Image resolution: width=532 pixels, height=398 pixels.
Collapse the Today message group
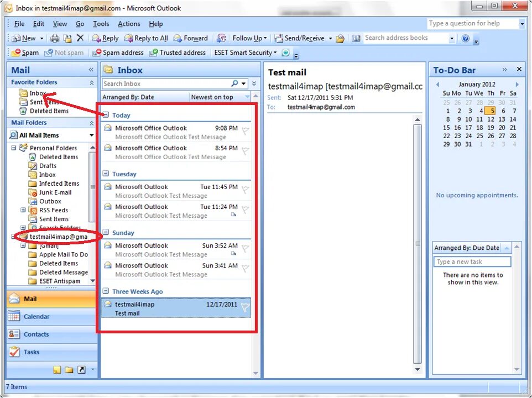pyautogui.click(x=106, y=115)
